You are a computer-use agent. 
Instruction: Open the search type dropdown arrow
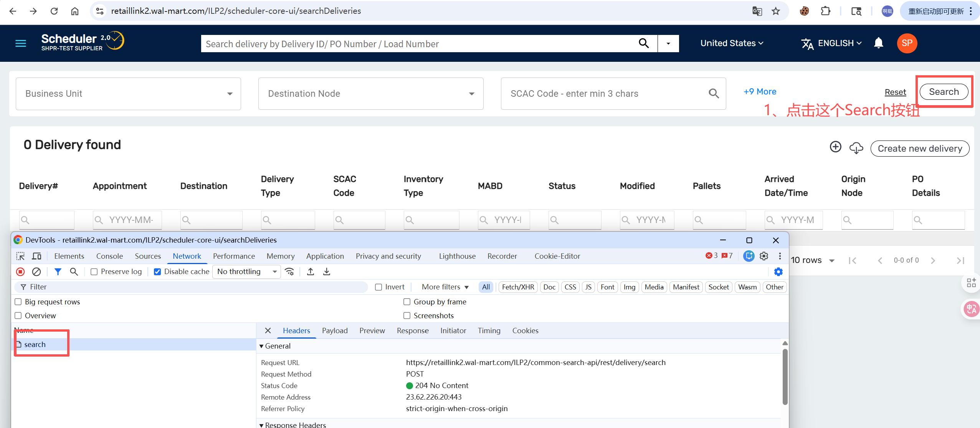(668, 43)
